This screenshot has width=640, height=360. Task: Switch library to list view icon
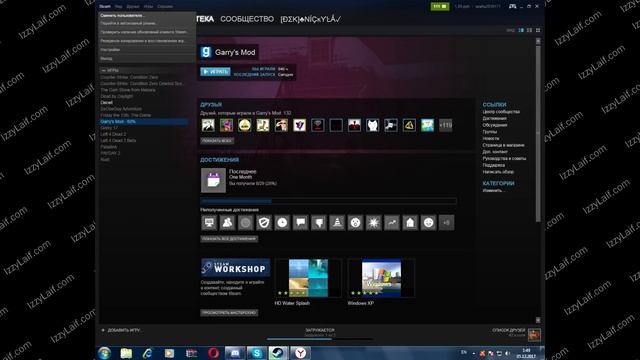pyautogui.click(x=529, y=30)
